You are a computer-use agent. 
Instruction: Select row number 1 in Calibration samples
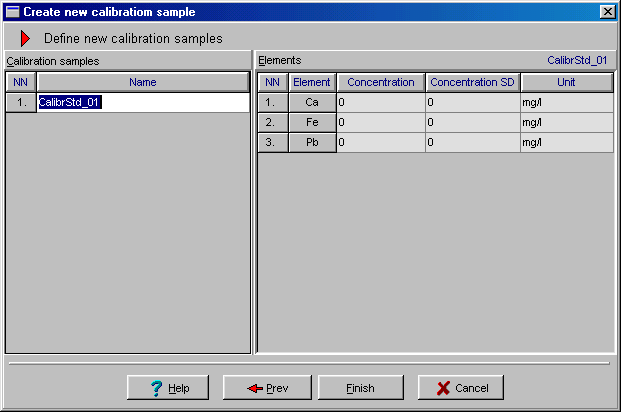pos(21,103)
